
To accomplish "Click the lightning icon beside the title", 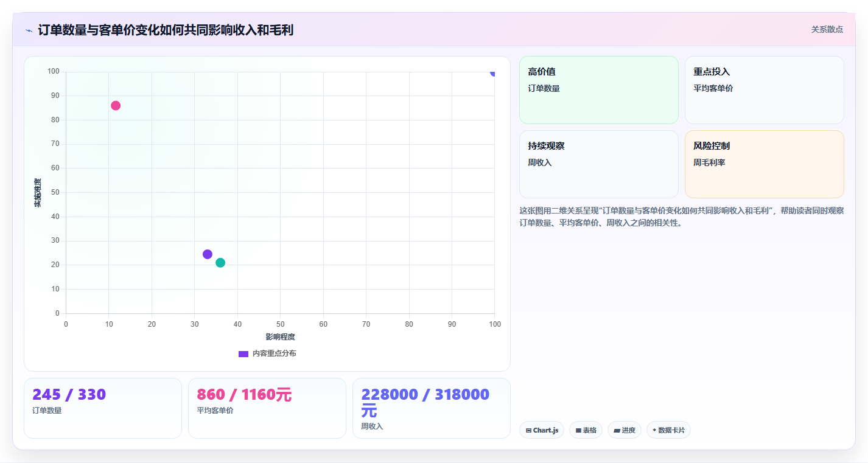I will click(29, 30).
